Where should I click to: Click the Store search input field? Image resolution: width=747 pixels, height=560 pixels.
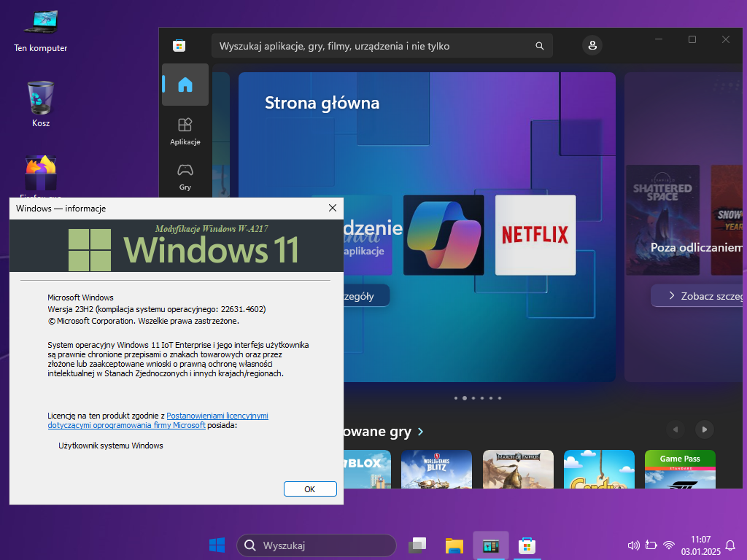click(372, 46)
